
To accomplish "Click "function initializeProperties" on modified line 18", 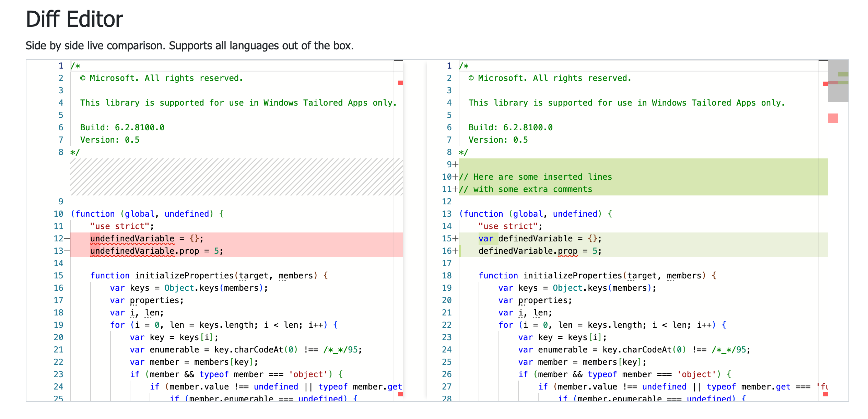I will pos(550,275).
